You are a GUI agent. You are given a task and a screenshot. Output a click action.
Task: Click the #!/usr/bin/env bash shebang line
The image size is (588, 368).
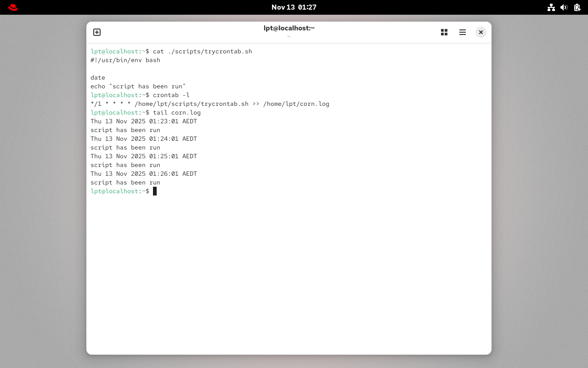[125, 60]
